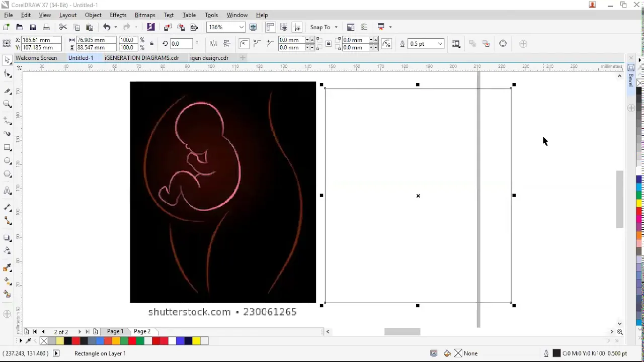644x362 pixels.
Task: Add new document tab plus button
Action: (x=243, y=58)
